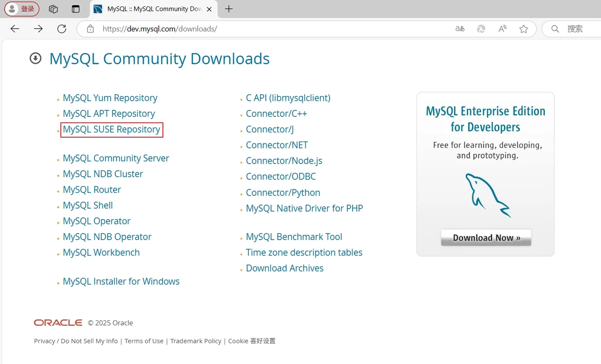Open Connector/J link

[270, 129]
